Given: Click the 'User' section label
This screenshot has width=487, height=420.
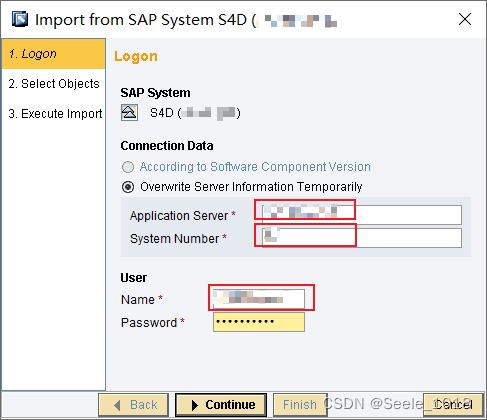Looking at the screenshot, I should tap(133, 278).
